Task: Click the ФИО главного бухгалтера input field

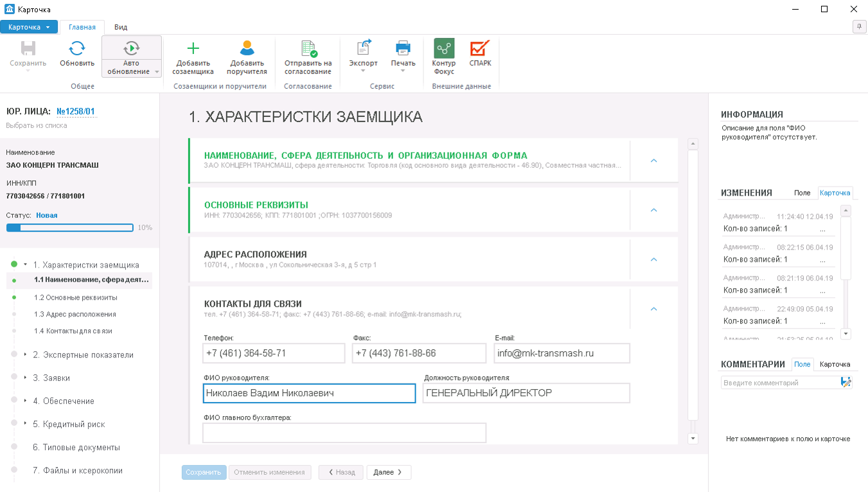Action: coord(344,432)
